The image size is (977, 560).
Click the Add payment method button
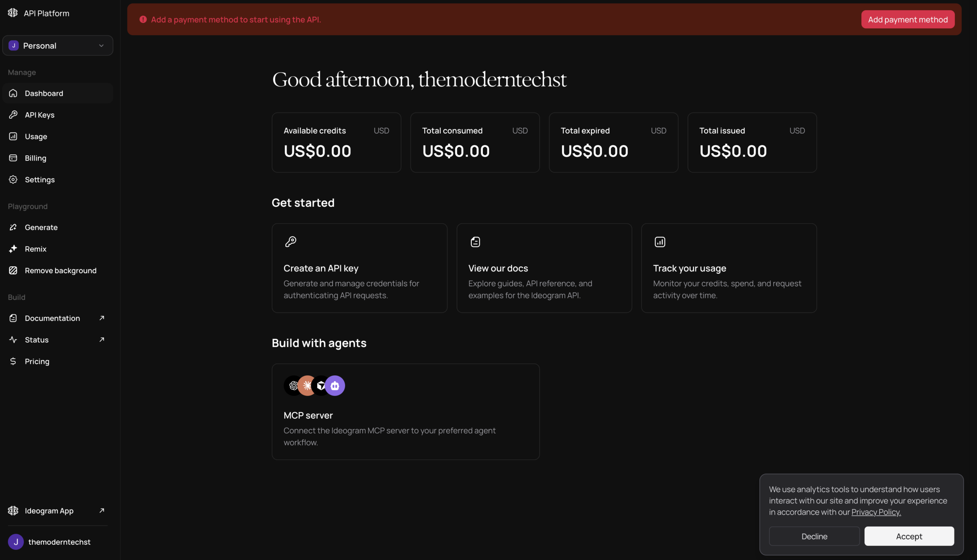908,19
